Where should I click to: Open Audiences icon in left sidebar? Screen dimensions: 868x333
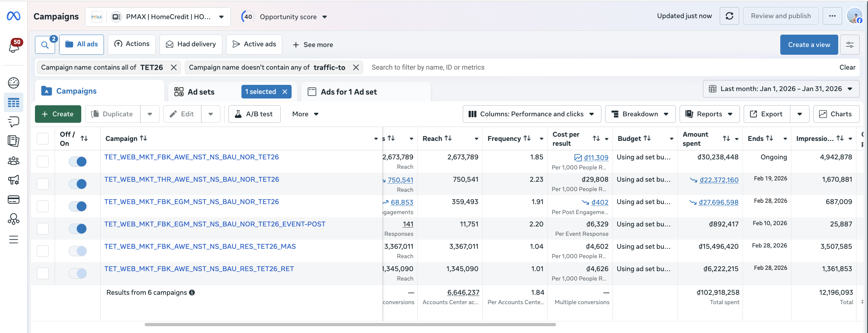point(14,161)
